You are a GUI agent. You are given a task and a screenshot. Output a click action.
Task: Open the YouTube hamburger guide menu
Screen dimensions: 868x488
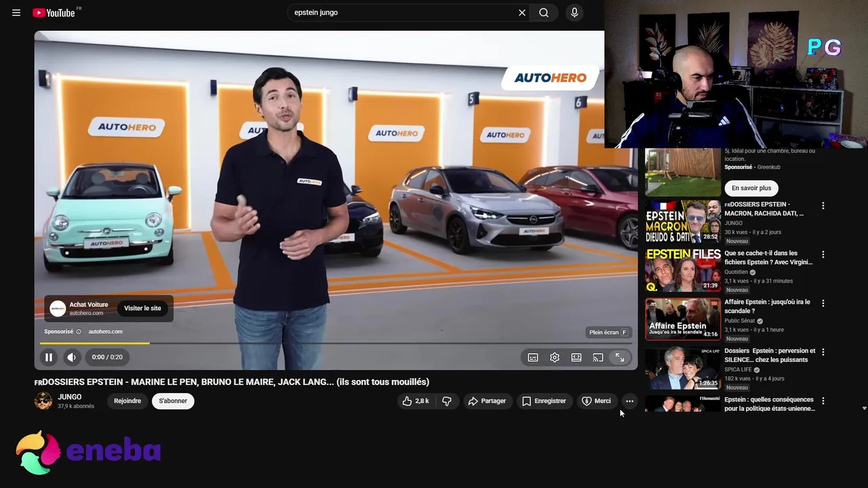(x=16, y=12)
